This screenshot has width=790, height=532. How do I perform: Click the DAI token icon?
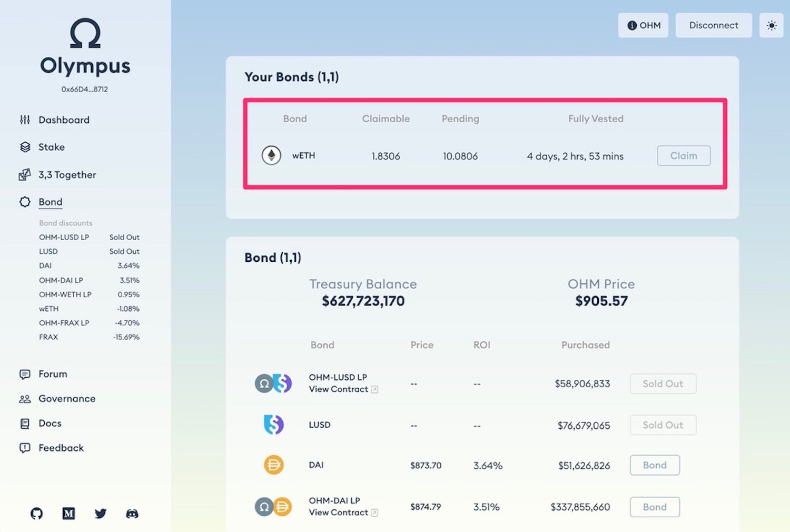[273, 465]
